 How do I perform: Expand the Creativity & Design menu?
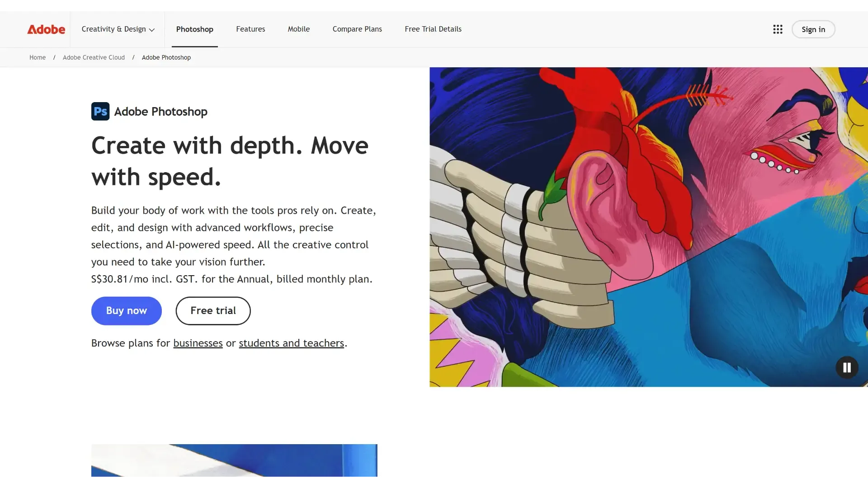pyautogui.click(x=118, y=29)
